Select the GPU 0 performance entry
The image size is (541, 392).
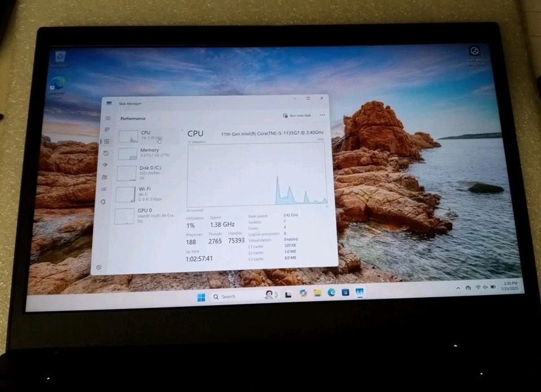[x=145, y=216]
